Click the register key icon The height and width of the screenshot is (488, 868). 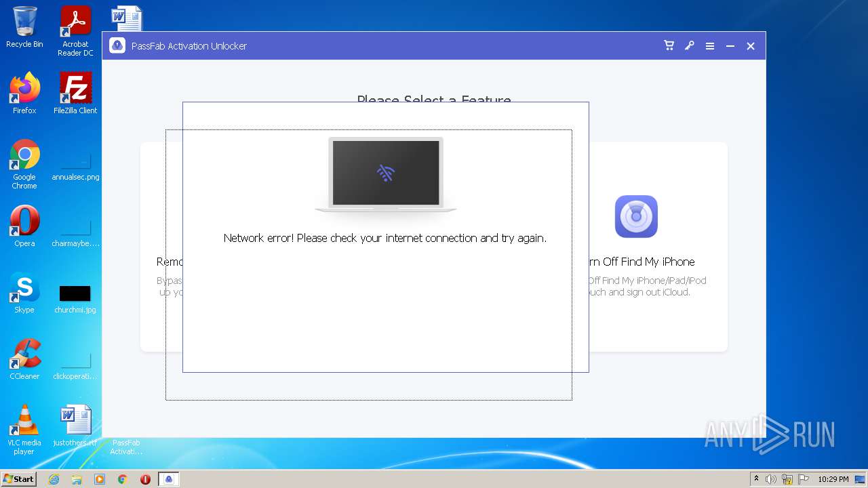click(x=690, y=45)
